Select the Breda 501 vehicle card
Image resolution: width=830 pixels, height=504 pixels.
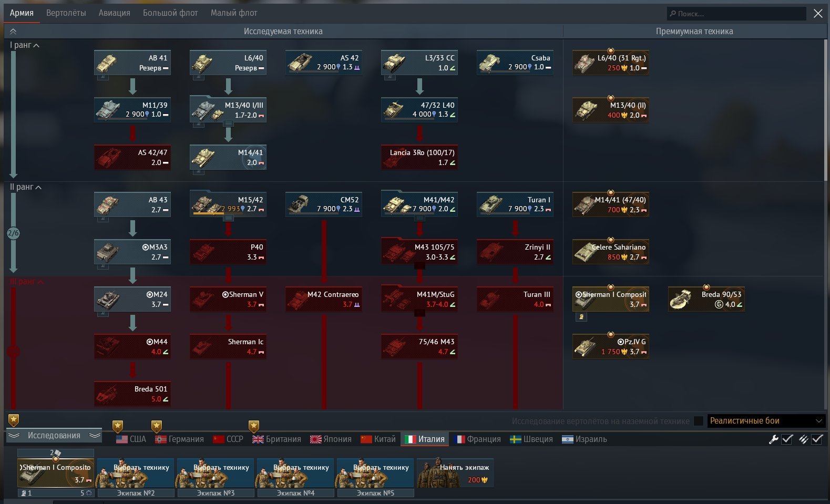[132, 394]
